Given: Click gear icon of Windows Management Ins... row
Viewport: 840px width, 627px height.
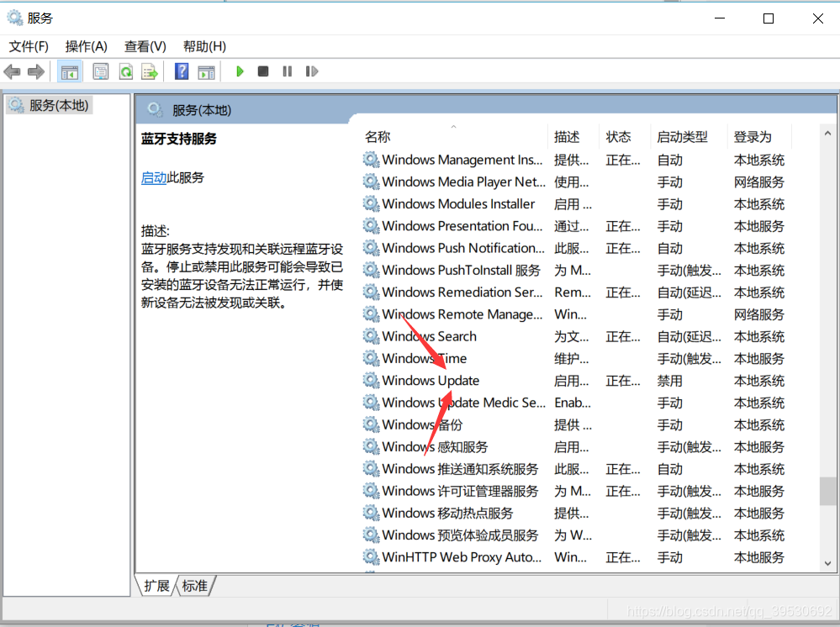Looking at the screenshot, I should coord(372,160).
